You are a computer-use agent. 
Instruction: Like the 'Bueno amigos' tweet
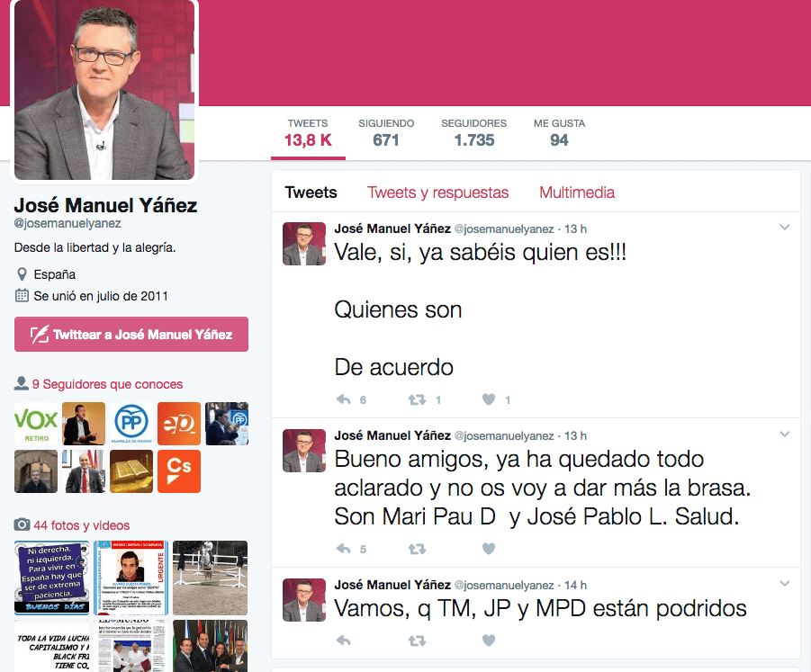coord(489,549)
